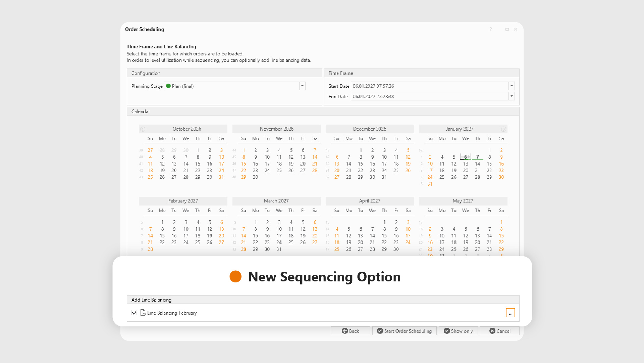Click previous month arrow beside October 2026

[143, 129]
